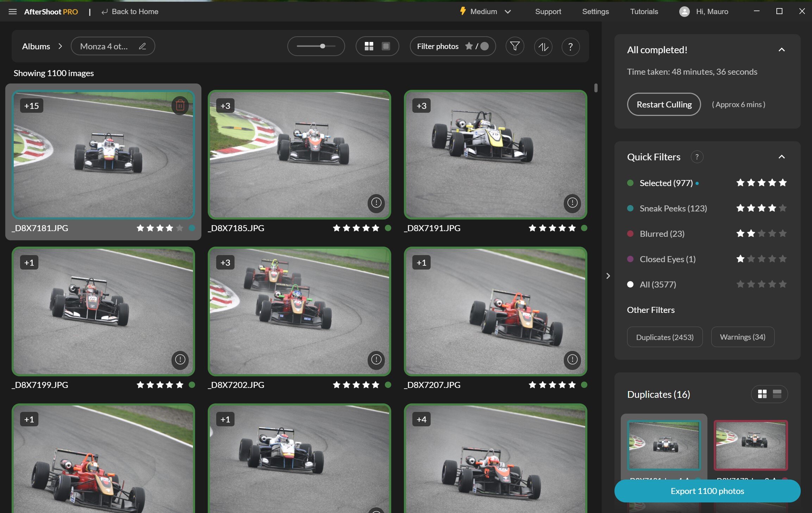Open the +15 duplicates badge on _D8X7181.JPG
Image resolution: width=812 pixels, height=513 pixels.
tap(32, 106)
